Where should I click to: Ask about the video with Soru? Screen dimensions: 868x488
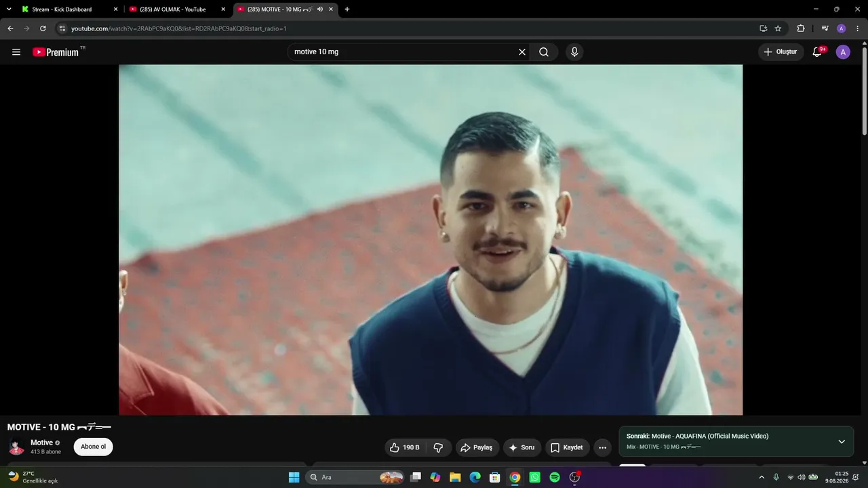(x=521, y=447)
